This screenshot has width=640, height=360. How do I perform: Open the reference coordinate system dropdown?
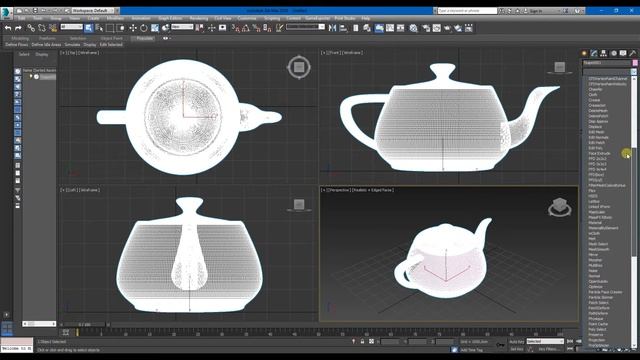[182, 27]
